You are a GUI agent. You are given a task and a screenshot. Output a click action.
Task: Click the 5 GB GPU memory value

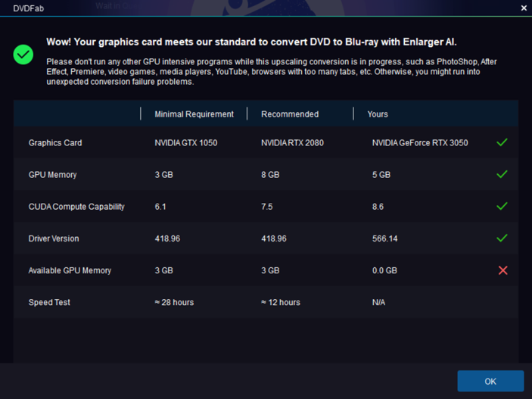click(x=381, y=175)
